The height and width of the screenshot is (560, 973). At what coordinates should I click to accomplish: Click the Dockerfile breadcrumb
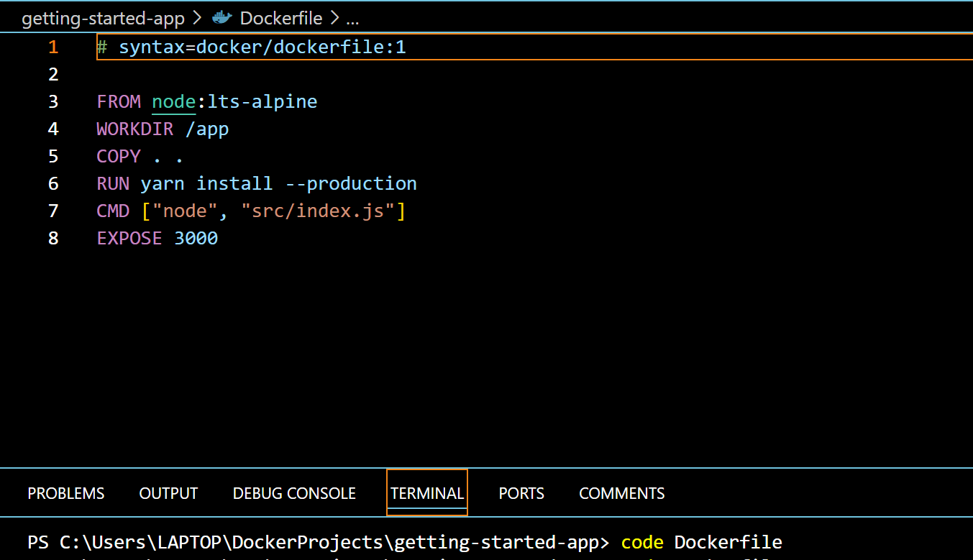pyautogui.click(x=281, y=19)
